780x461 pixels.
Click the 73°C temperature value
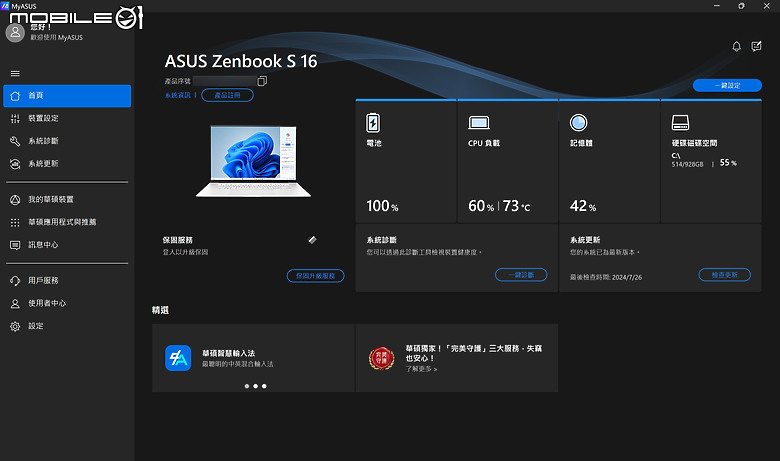(x=516, y=206)
